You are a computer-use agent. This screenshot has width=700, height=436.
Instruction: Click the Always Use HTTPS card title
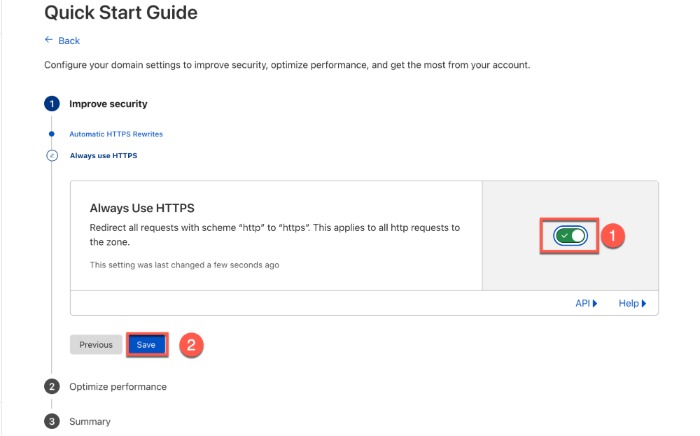(142, 208)
